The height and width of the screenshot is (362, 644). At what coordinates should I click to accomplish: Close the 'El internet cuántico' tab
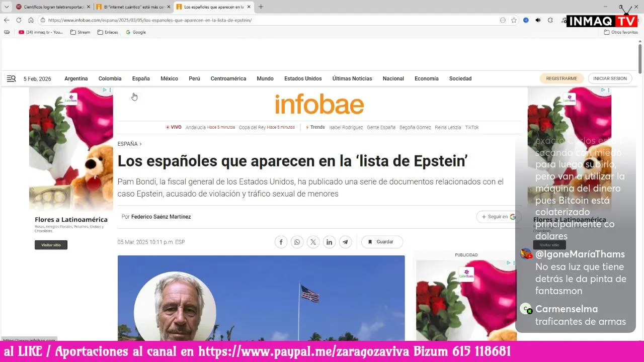(x=169, y=7)
